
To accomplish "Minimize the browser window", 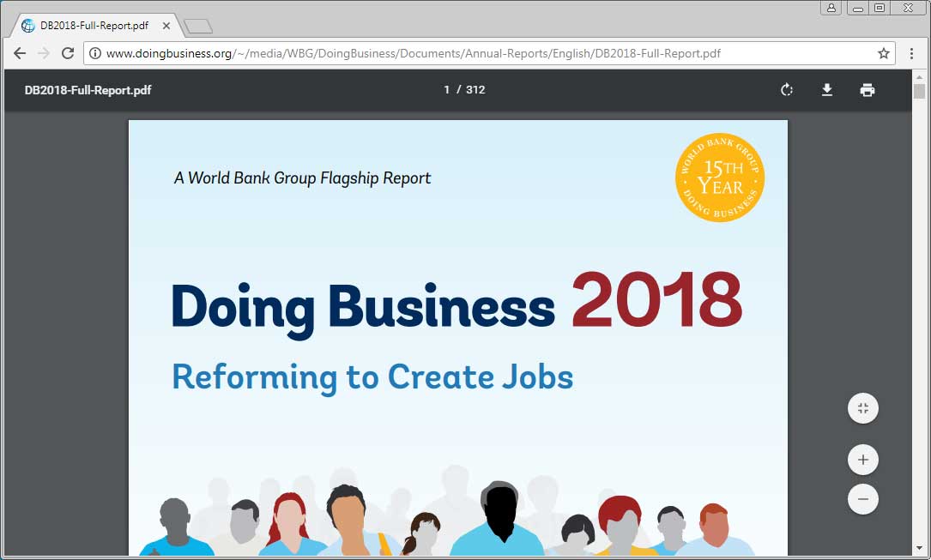I will coord(858,8).
